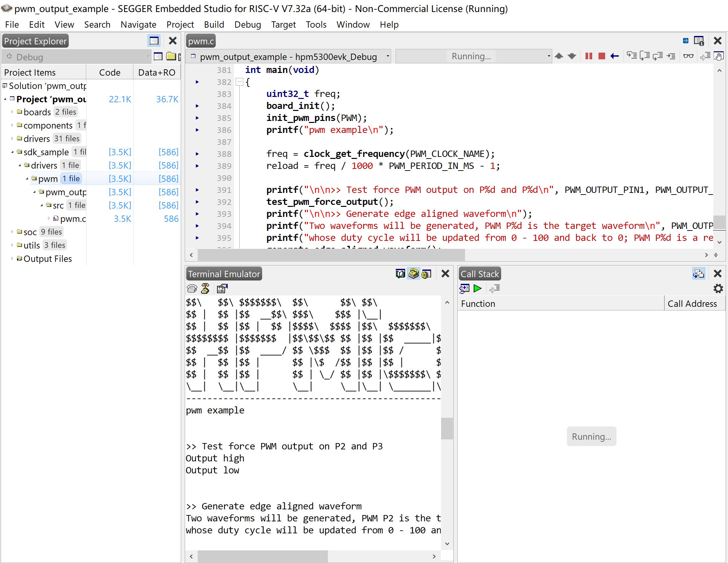Click the yellow folder icon in Project Explorer toolbar
Viewport: 728px width, 563px height.
click(x=171, y=56)
